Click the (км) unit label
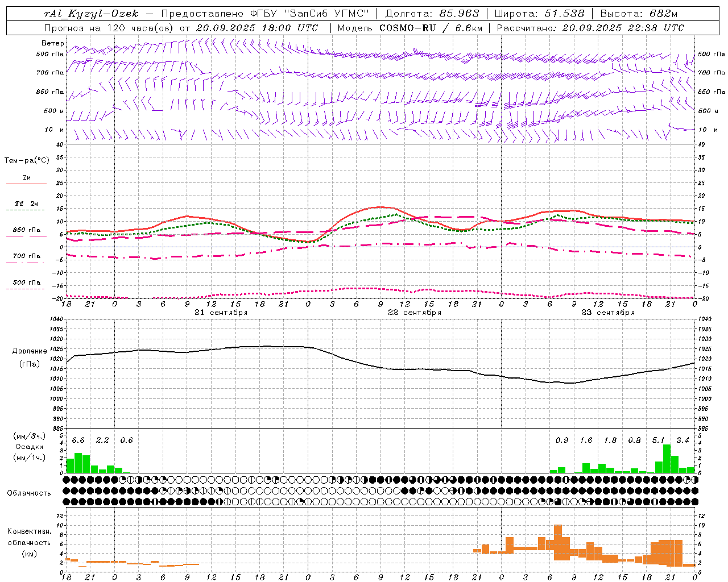Screen dimensions: 728x582 pos(30,554)
